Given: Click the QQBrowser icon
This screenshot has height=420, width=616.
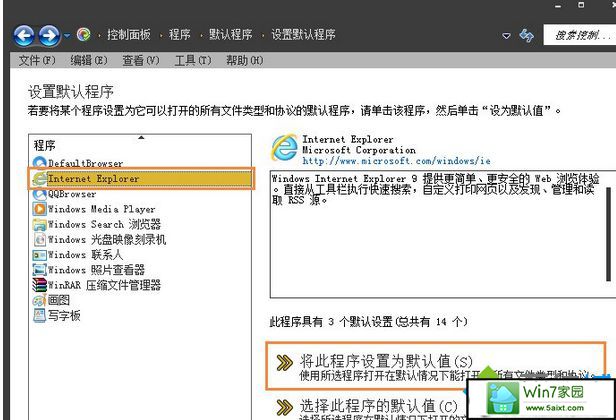Looking at the screenshot, I should tap(39, 194).
